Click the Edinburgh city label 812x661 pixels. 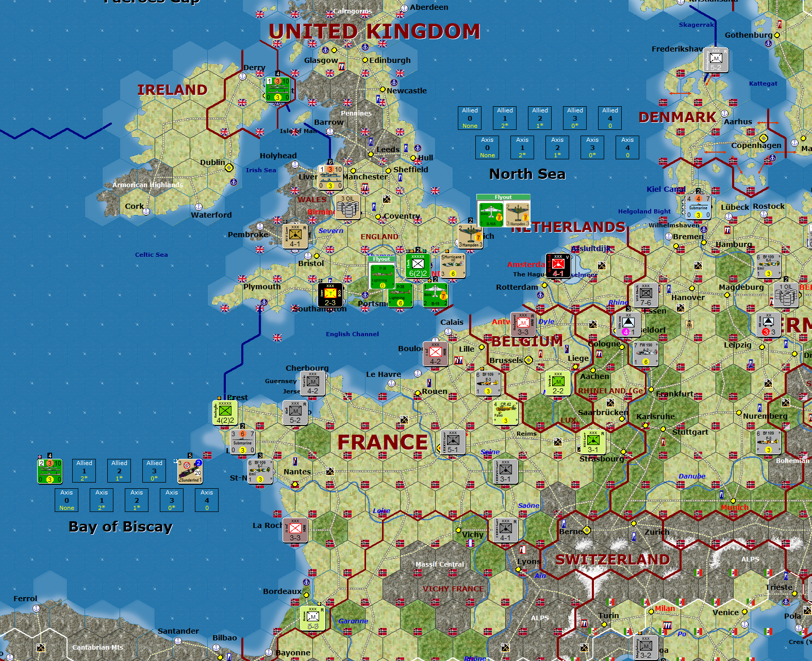click(390, 60)
